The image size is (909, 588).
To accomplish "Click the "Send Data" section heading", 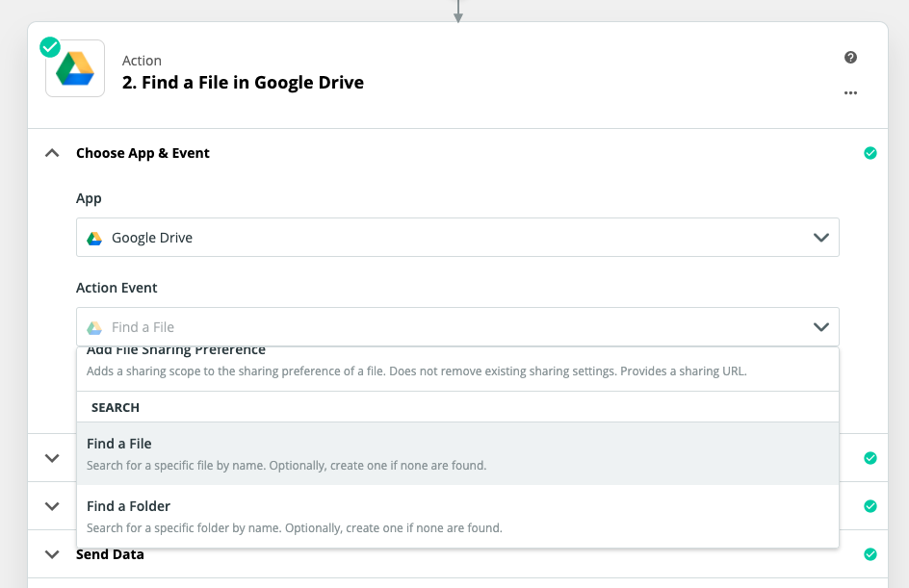I will pos(110,554).
